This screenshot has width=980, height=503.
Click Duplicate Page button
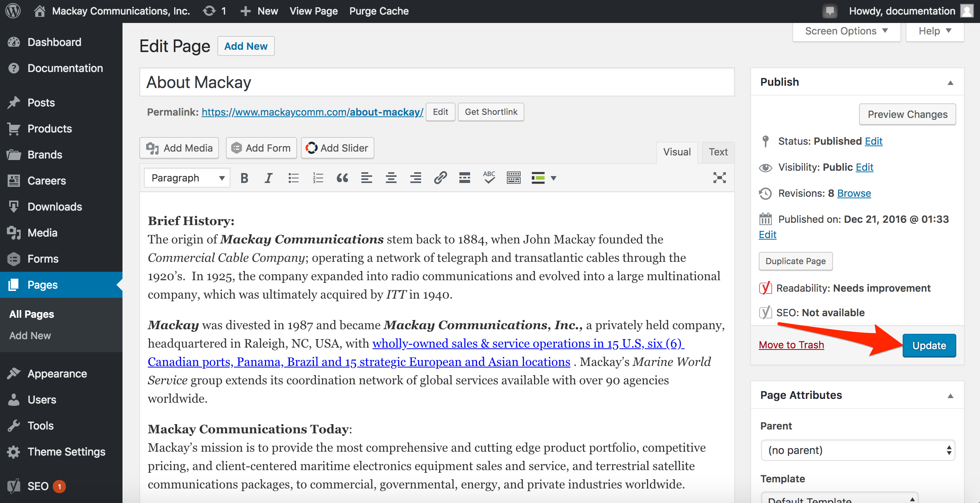[x=795, y=261]
